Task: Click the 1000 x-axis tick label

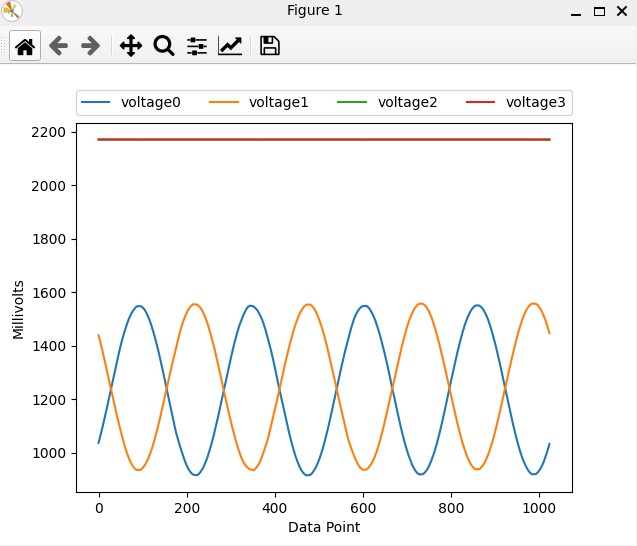Action: click(x=539, y=508)
